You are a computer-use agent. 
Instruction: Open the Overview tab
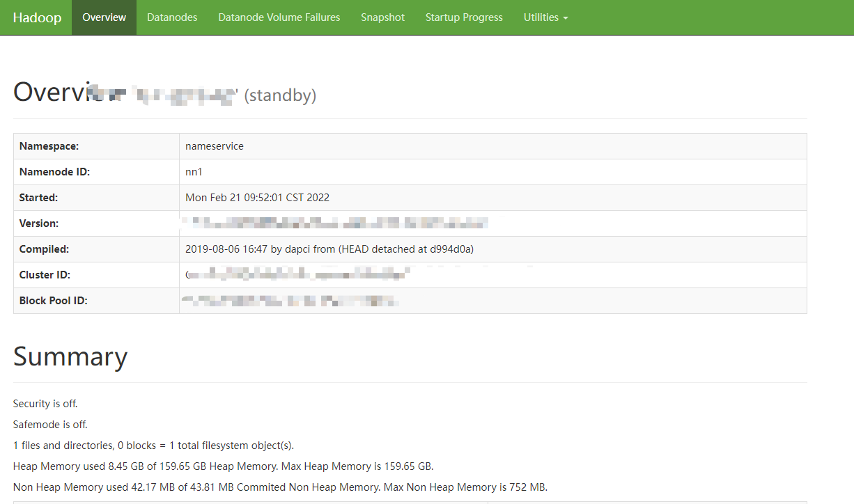tap(104, 17)
